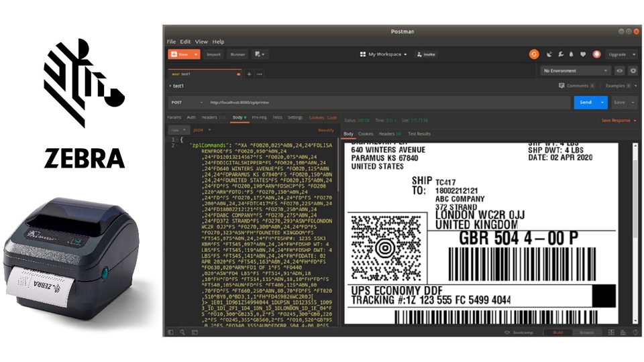Open manage environments gear icon

point(633,70)
